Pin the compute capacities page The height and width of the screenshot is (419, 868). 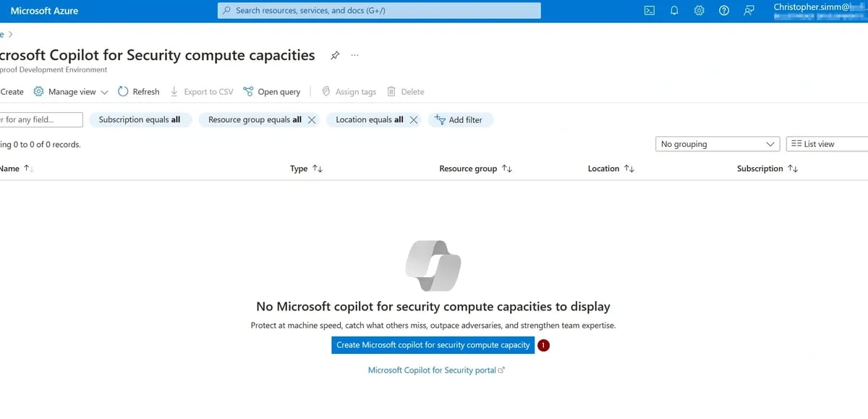pos(334,55)
